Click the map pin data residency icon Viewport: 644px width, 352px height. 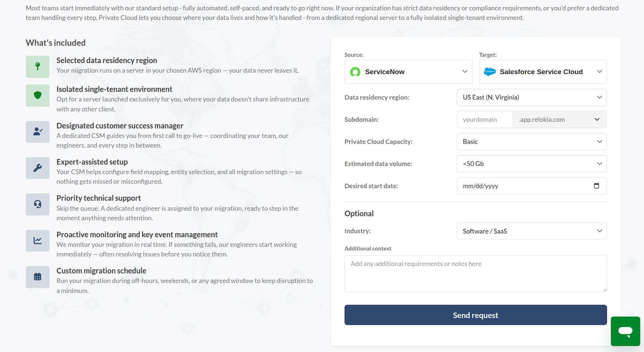point(37,67)
